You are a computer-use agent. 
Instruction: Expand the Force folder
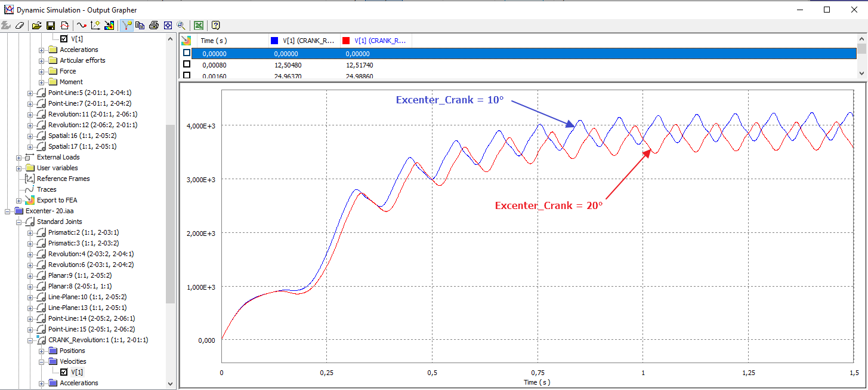pos(42,71)
